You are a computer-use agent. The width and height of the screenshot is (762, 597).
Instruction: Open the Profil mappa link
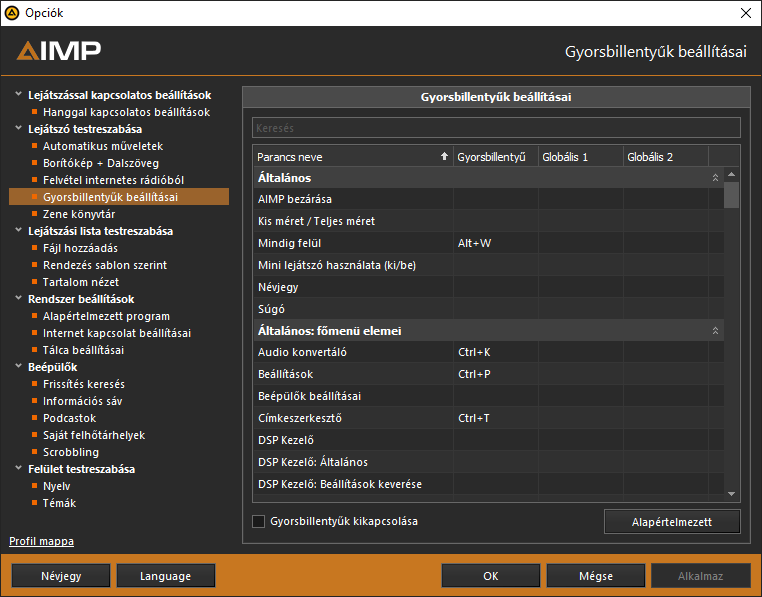point(41,542)
